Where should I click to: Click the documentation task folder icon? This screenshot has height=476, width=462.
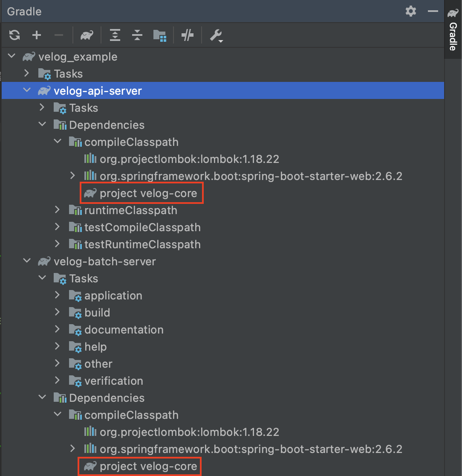pyautogui.click(x=75, y=330)
